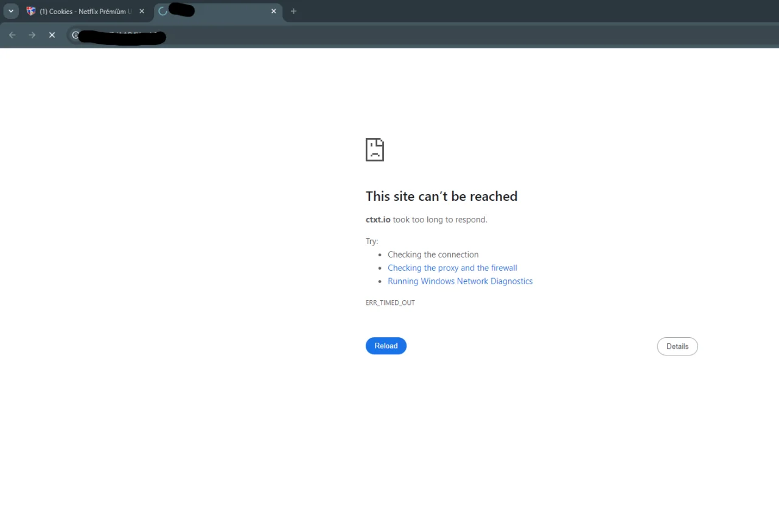Click the blue Reload button
The height and width of the screenshot is (532, 779).
(x=386, y=346)
